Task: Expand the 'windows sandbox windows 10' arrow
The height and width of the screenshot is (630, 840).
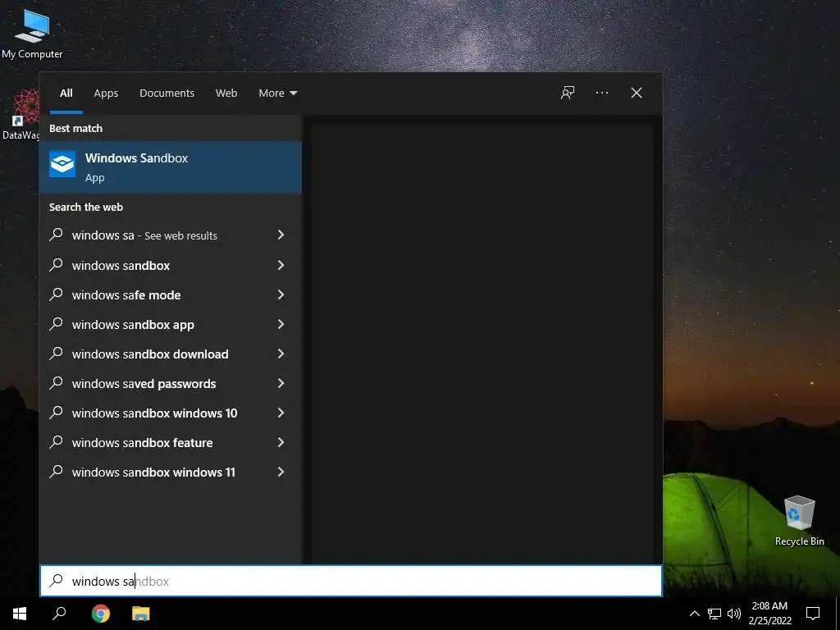Action: [x=281, y=413]
